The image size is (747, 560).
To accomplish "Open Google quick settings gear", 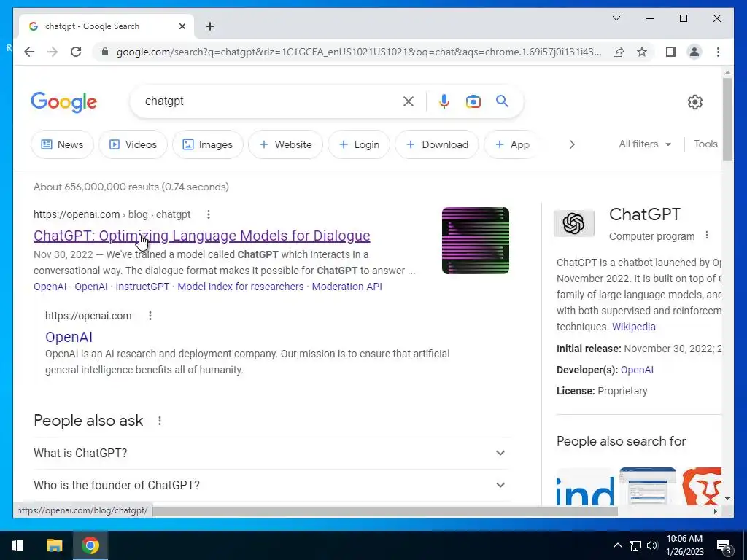I will tap(695, 101).
